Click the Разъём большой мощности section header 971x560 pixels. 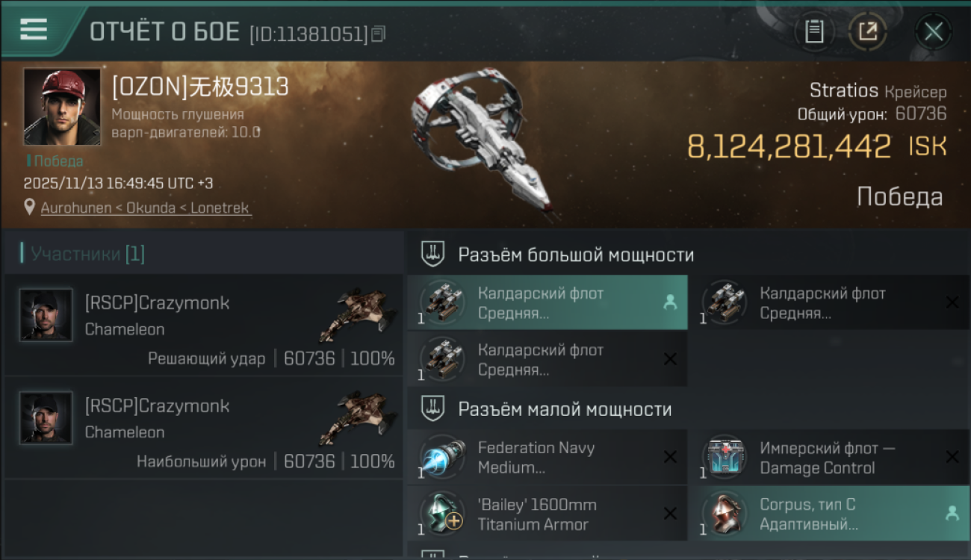point(576,255)
